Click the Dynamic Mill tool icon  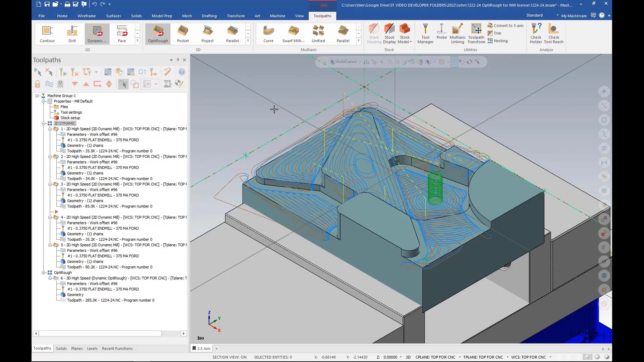click(x=97, y=34)
